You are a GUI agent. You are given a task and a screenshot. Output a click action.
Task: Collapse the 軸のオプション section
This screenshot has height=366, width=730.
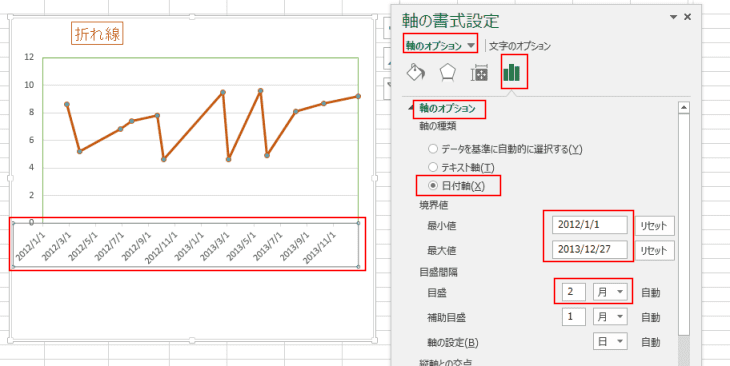click(412, 108)
